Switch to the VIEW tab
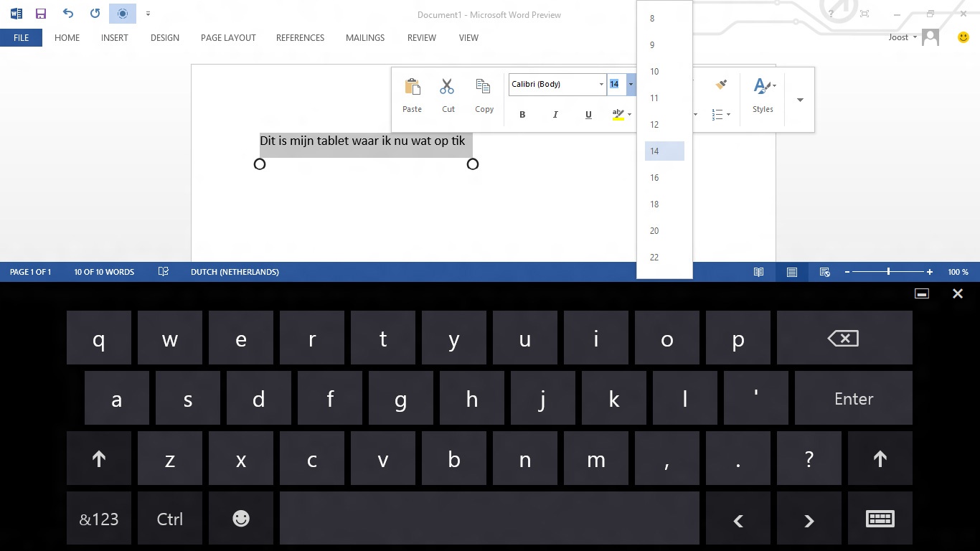980x551 pixels. (x=468, y=37)
